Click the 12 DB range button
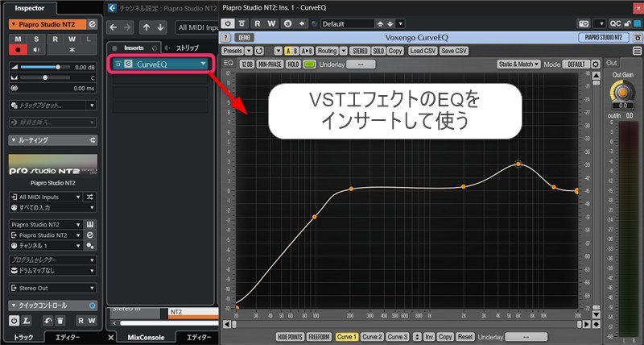The height and width of the screenshot is (345, 644). (247, 64)
